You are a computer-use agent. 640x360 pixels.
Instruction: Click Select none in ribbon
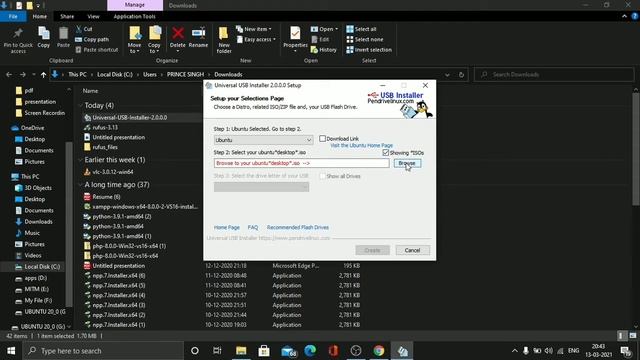[364, 40]
